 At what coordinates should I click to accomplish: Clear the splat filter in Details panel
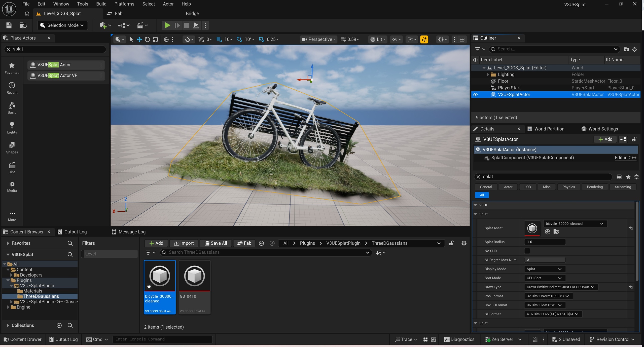click(x=478, y=177)
